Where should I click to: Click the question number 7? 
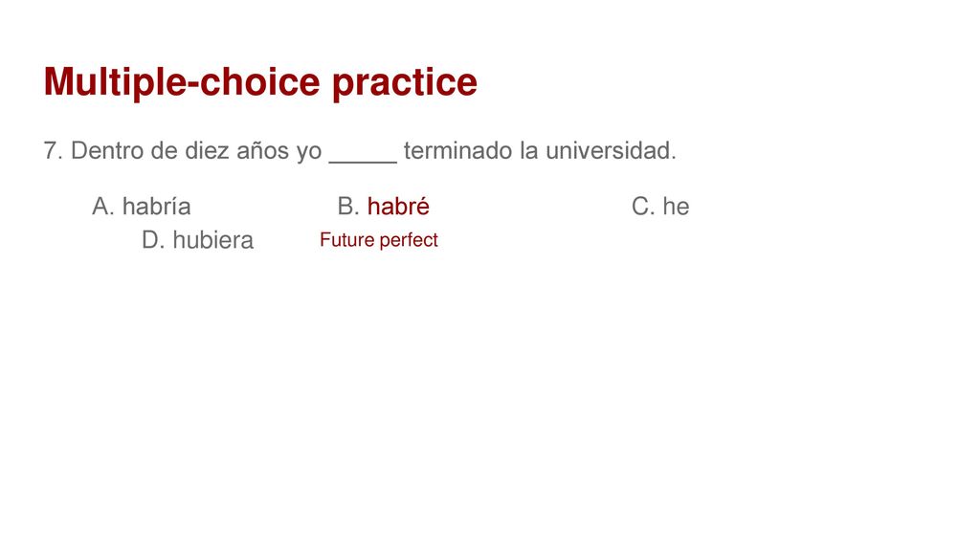[54, 150]
